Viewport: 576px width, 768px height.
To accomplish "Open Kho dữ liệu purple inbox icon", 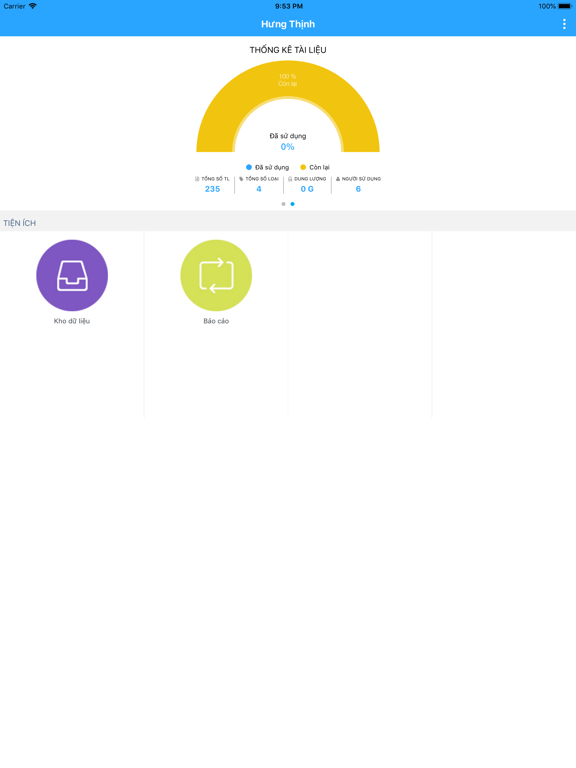I will tap(72, 275).
